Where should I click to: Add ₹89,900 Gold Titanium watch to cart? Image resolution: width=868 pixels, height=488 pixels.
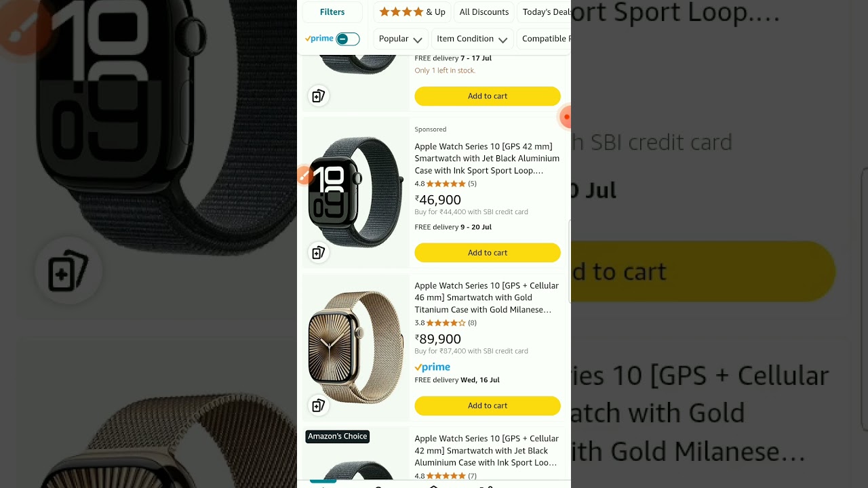pyautogui.click(x=488, y=405)
